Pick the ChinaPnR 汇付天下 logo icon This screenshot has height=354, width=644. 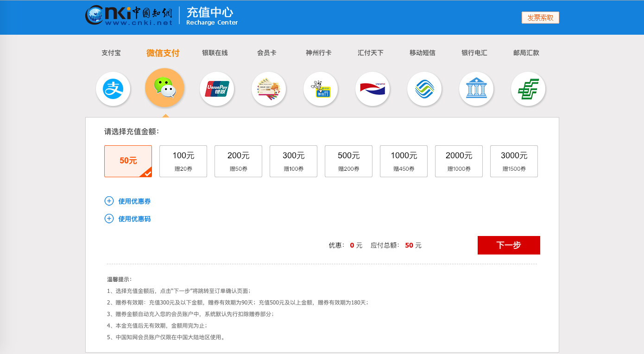[373, 89]
